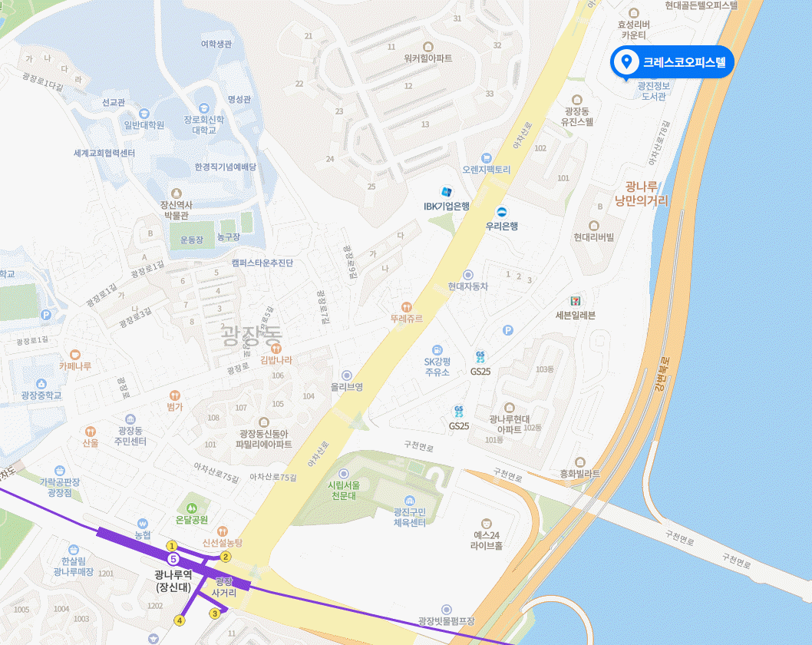Select subway exit number 4 marker
Screen dimensions: 812x645
tap(179, 620)
